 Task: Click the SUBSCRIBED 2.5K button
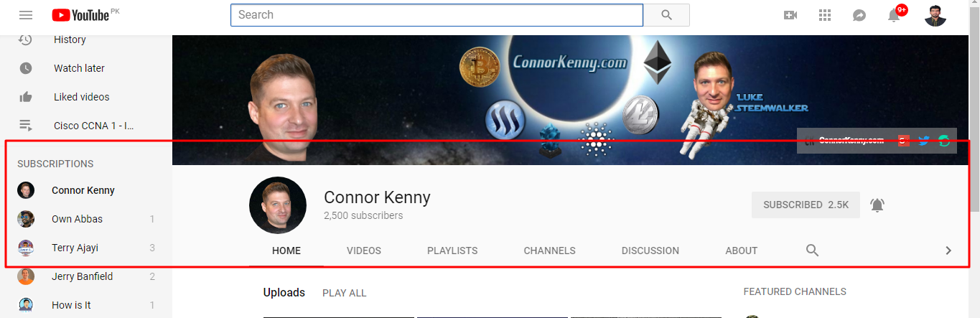pos(806,205)
